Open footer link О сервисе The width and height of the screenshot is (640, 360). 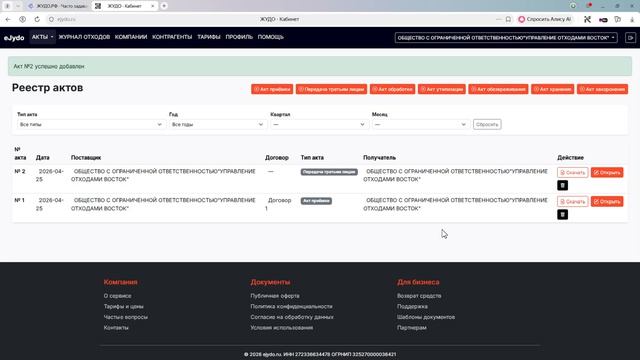click(117, 296)
